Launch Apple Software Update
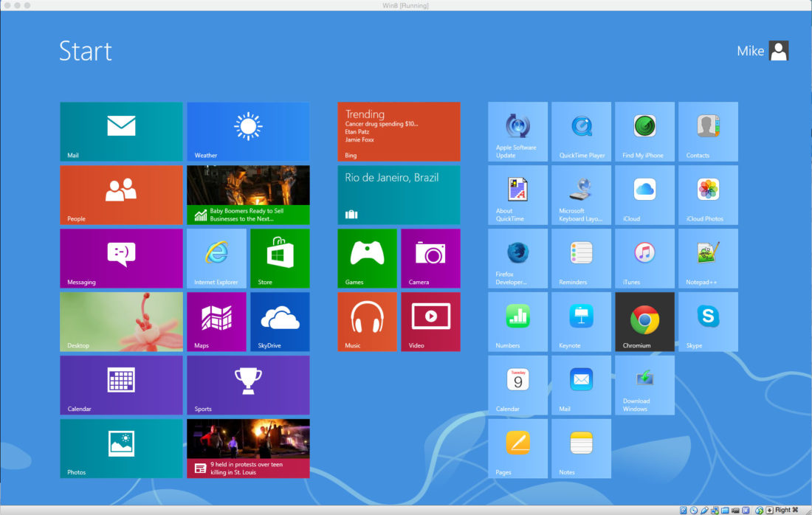The height and width of the screenshot is (515, 812). [517, 131]
